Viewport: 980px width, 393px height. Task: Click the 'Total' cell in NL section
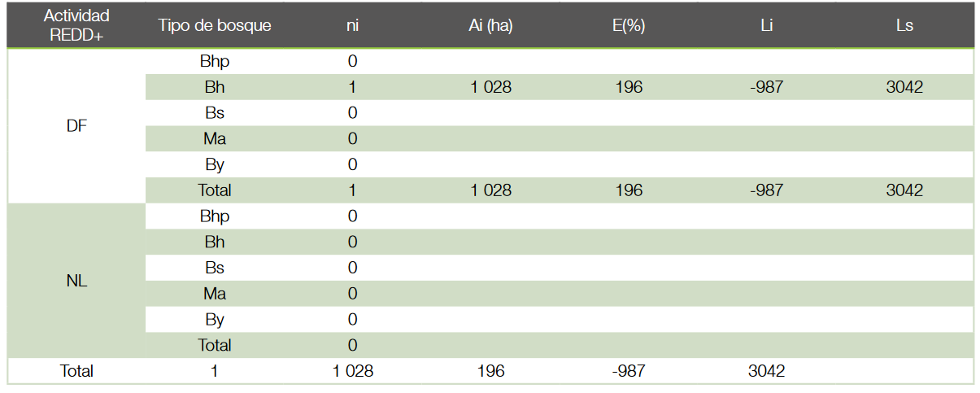[215, 345]
